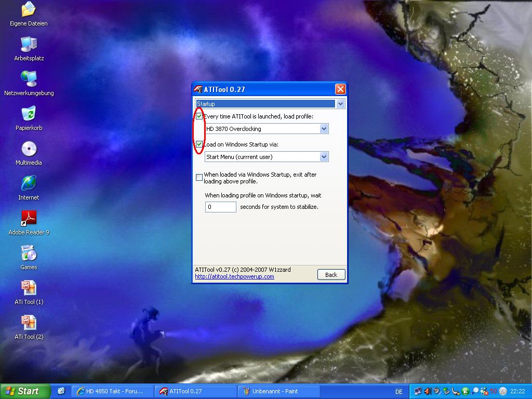Open the HD 3870 Overclocking profile dropdown
The height and width of the screenshot is (399, 532).
point(324,129)
